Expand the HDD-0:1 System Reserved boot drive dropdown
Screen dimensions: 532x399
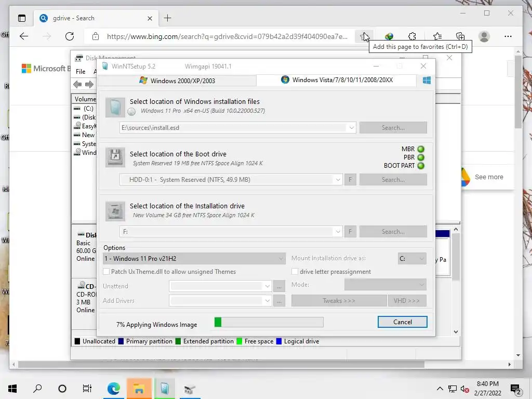[338, 180]
